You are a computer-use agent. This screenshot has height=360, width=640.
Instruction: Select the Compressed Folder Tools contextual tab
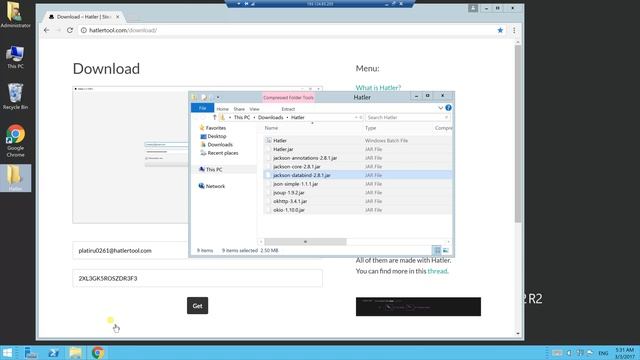pyautogui.click(x=288, y=98)
